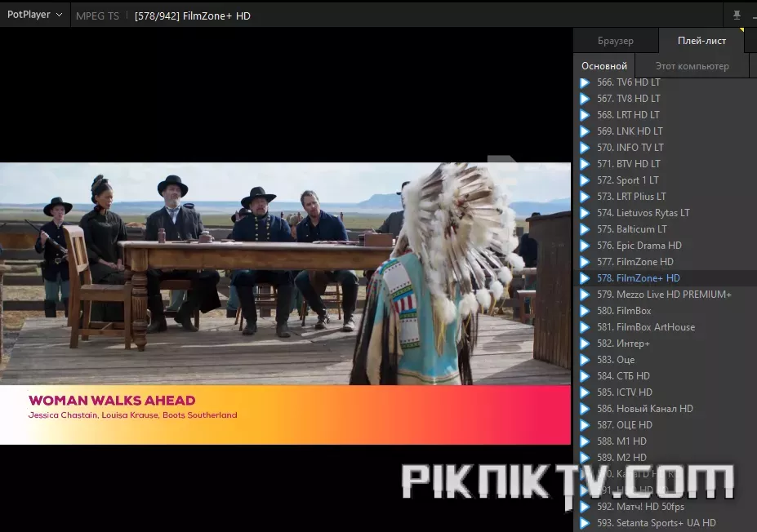This screenshot has height=532, width=757.
Task: Click play icon beside 573. LRT Plius LT
Action: tap(585, 197)
